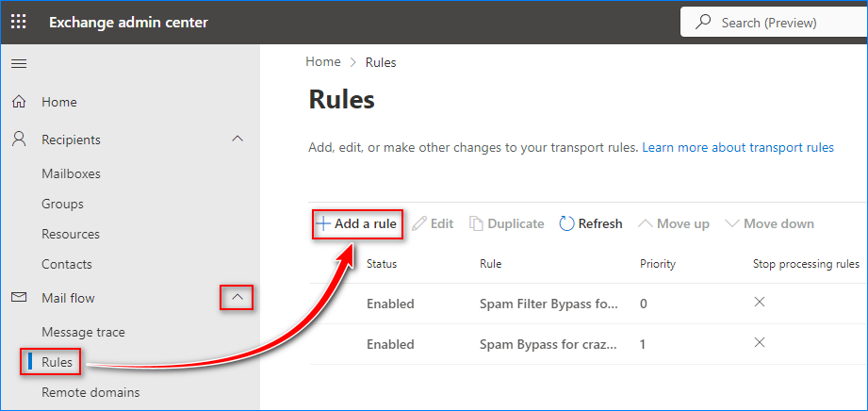Sort by the Status column header

(x=382, y=264)
